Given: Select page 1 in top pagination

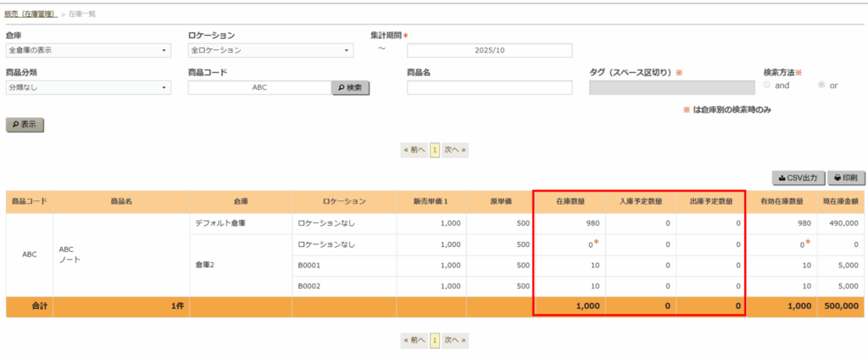Looking at the screenshot, I should (x=435, y=149).
